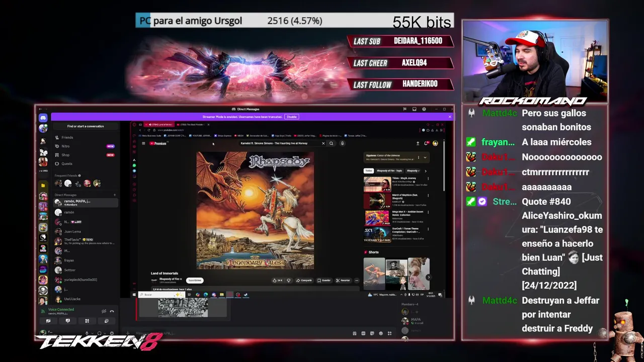Select 'Rhapsody of Fire - Topic' chip

(389, 170)
